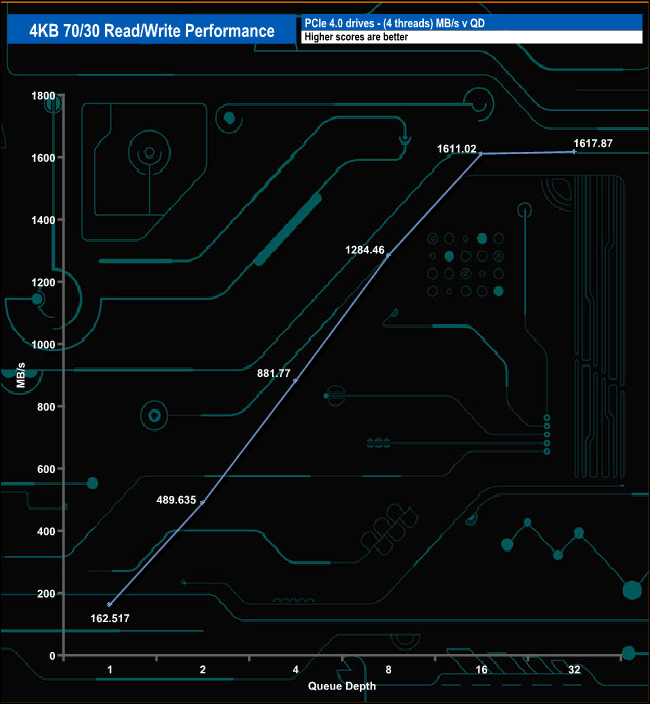Click the 0 y-axis label
Image resolution: width=650 pixels, height=704 pixels.
(x=52, y=656)
